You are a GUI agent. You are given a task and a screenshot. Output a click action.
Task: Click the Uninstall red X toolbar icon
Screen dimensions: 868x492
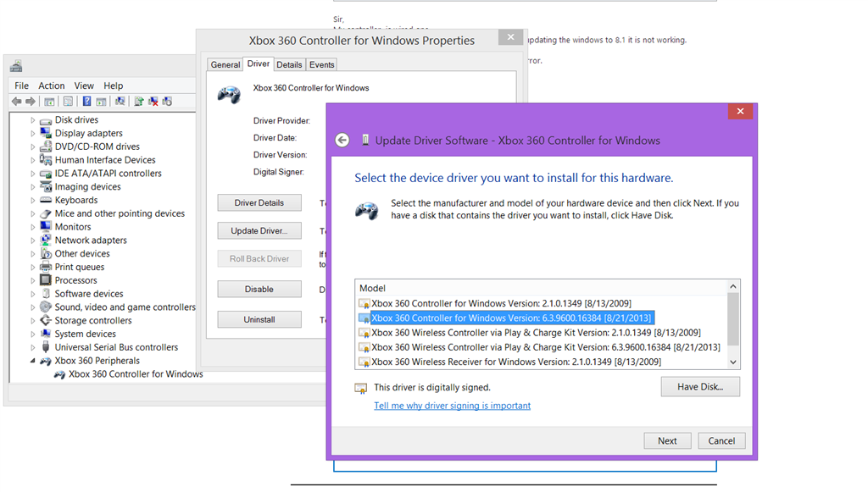153,101
